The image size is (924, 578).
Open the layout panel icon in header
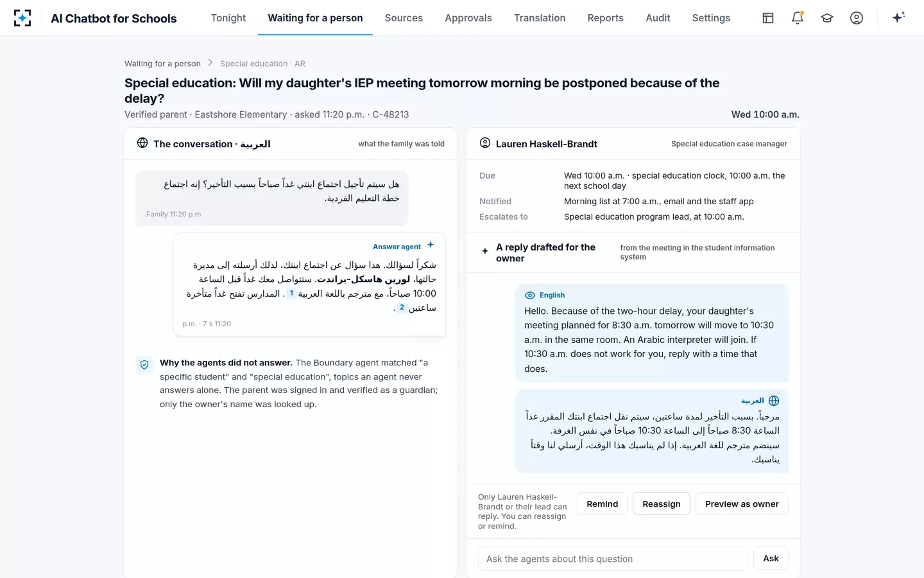pos(768,18)
